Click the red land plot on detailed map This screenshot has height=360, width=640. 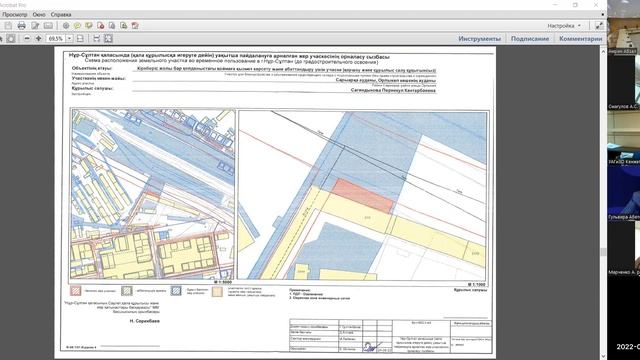tap(362, 196)
